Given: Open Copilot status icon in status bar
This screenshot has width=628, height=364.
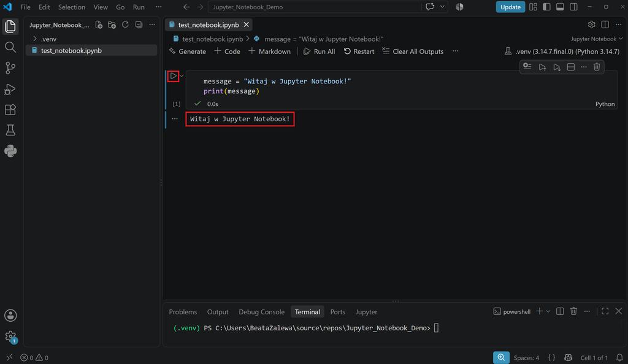Looking at the screenshot, I should (x=568, y=358).
